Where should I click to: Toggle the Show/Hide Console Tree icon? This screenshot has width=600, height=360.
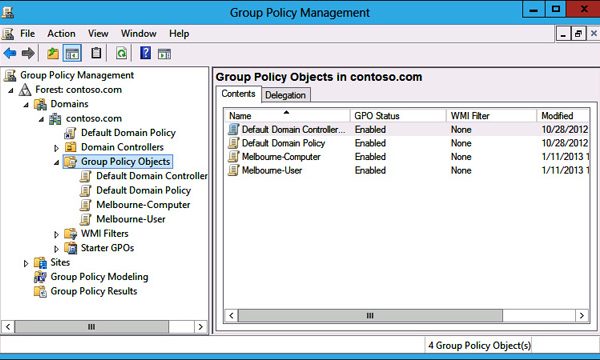pos(72,53)
